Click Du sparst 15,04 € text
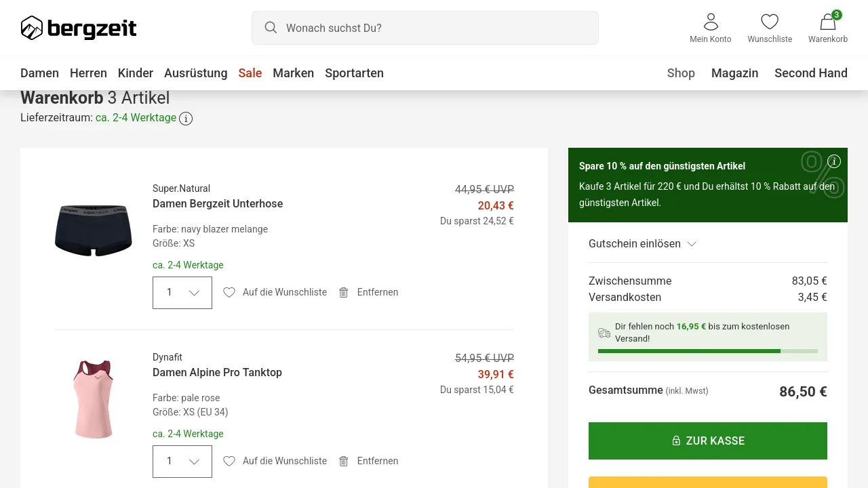 [x=477, y=390]
